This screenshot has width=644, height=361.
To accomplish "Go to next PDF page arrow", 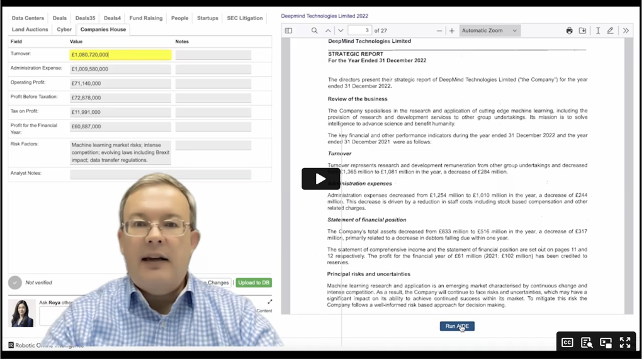I will (x=341, y=31).
